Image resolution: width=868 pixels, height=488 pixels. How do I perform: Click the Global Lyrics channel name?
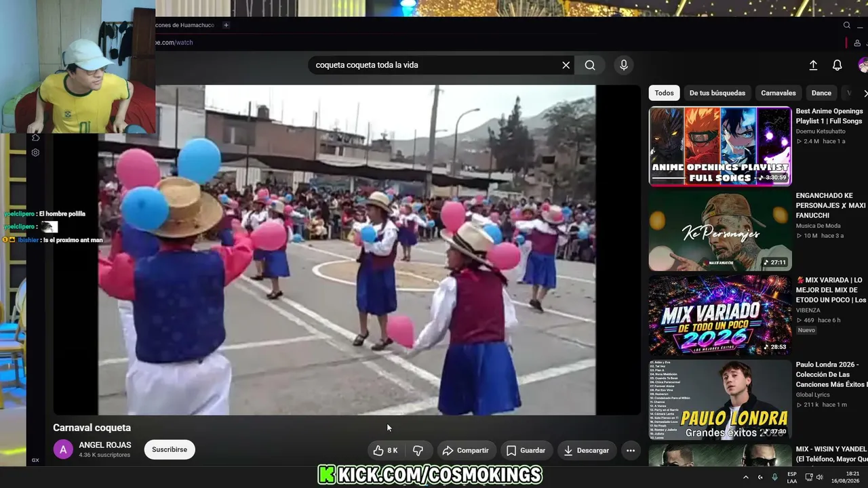[813, 394]
